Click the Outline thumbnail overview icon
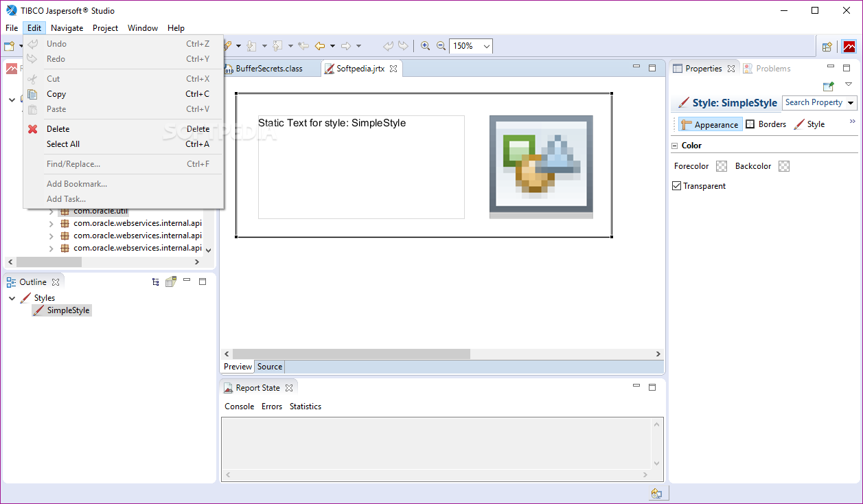863x504 pixels. 170,282
